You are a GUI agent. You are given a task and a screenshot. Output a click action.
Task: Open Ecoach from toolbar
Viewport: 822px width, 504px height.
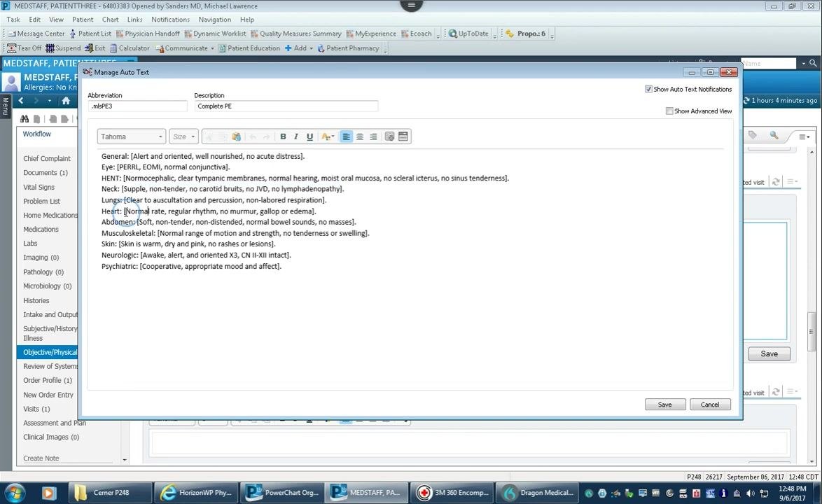coord(416,34)
